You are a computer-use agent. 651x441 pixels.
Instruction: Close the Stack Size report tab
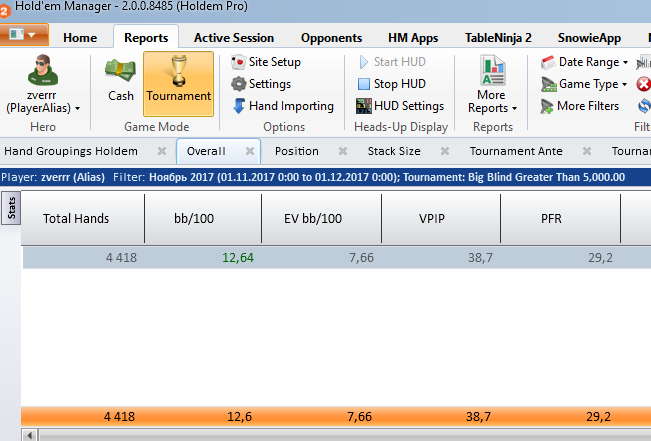tap(445, 151)
